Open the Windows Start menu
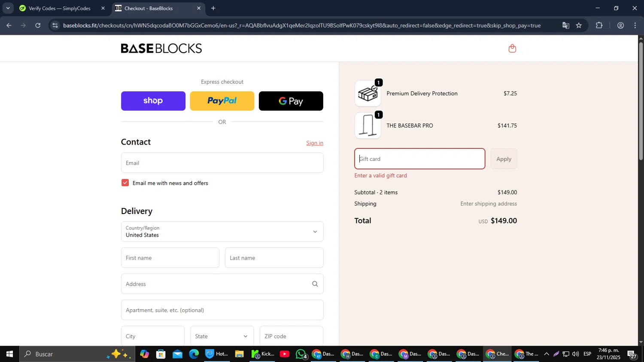Image resolution: width=644 pixels, height=362 pixels. (9, 354)
